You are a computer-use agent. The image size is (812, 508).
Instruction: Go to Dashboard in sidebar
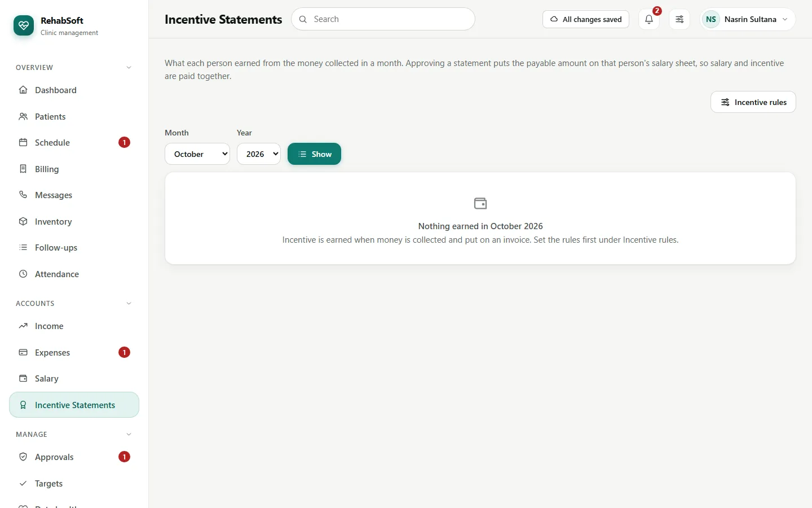74,90
